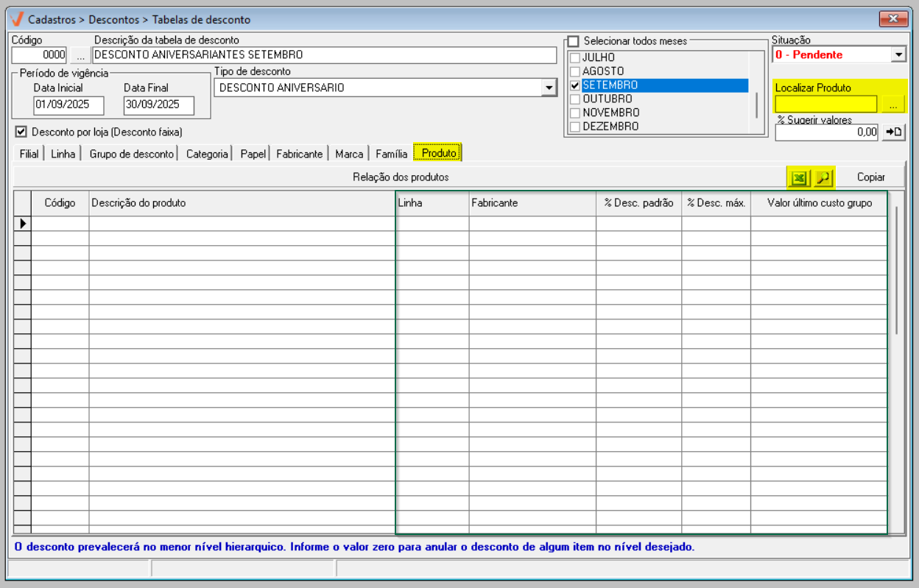This screenshot has width=919, height=588.
Task: Open the Situação dropdown
Action: [x=898, y=55]
